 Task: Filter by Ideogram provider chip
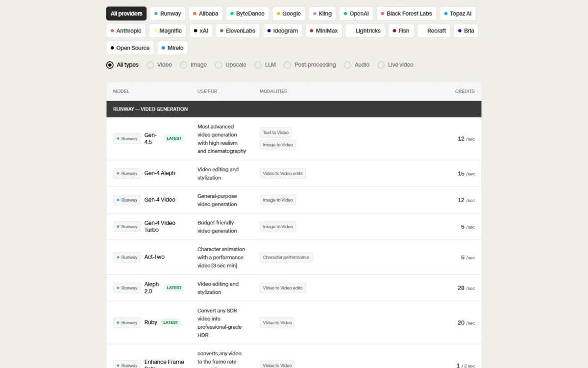283,31
